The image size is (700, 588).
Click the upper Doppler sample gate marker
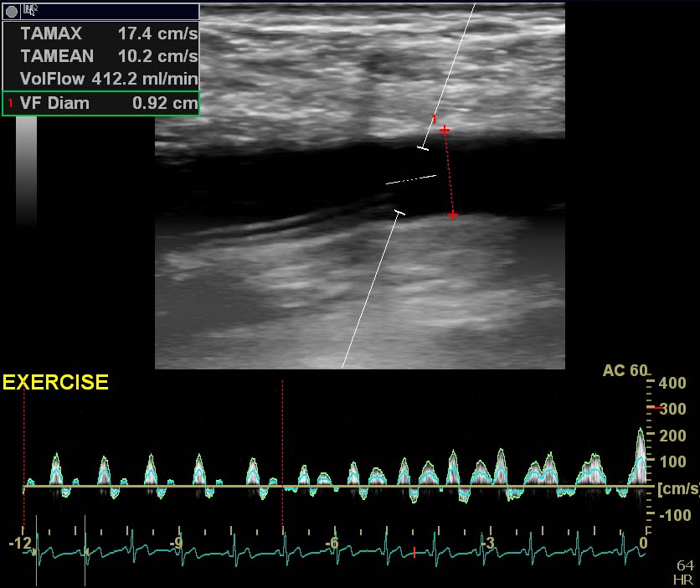coord(423,147)
